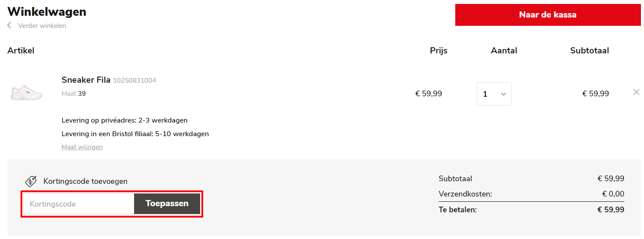Click the quantity value 1
The height and width of the screenshot is (239, 644).
point(485,94)
